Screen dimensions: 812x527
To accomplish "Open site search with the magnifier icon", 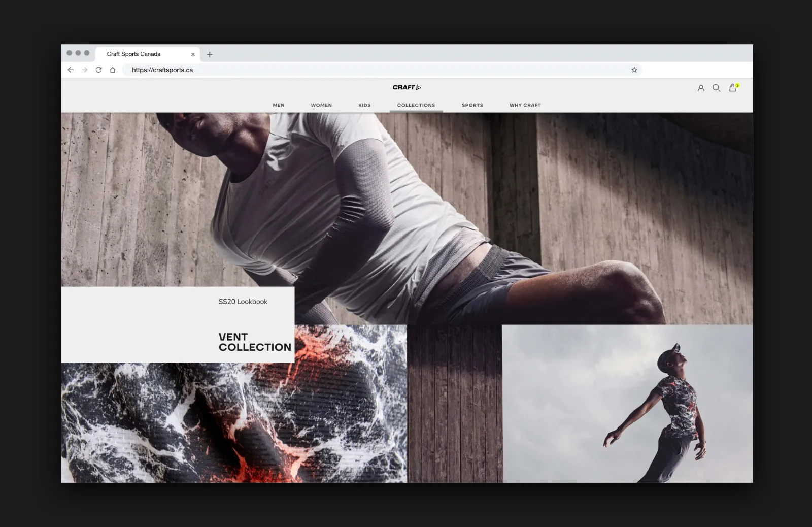I will [x=717, y=87].
